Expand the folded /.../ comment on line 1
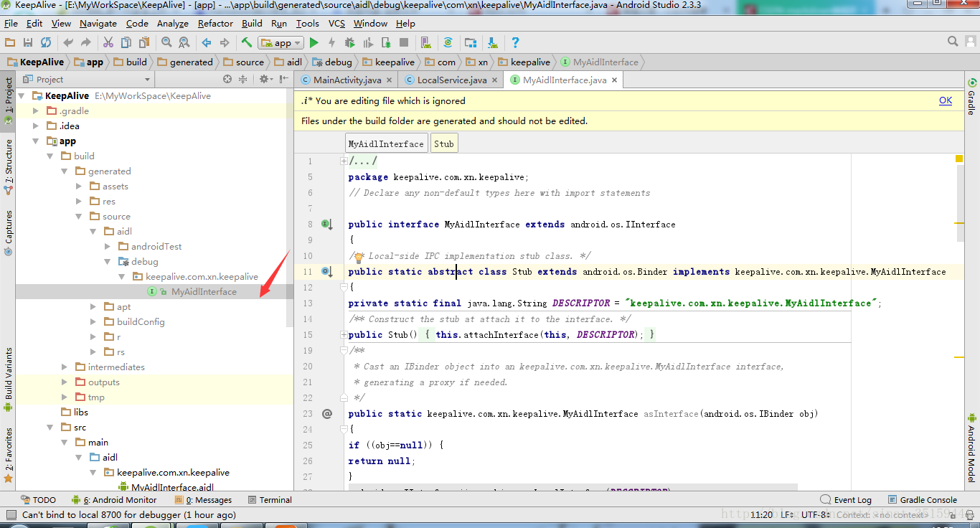 point(344,161)
